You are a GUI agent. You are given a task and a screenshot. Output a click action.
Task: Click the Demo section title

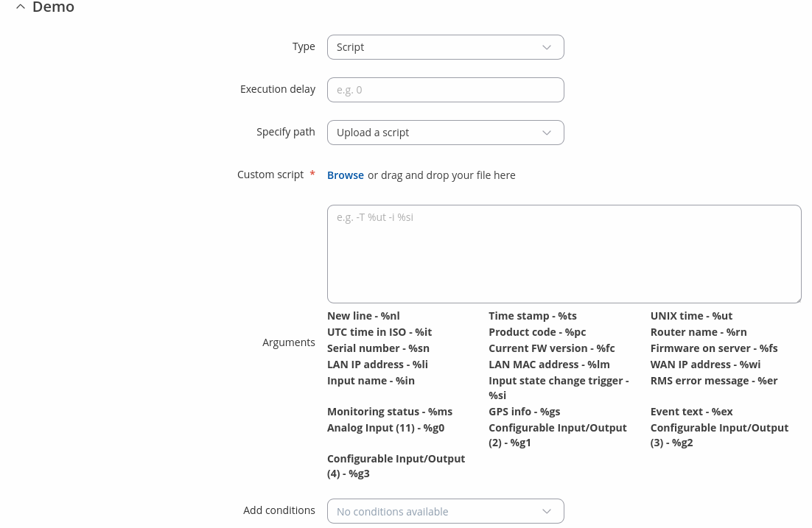point(53,7)
